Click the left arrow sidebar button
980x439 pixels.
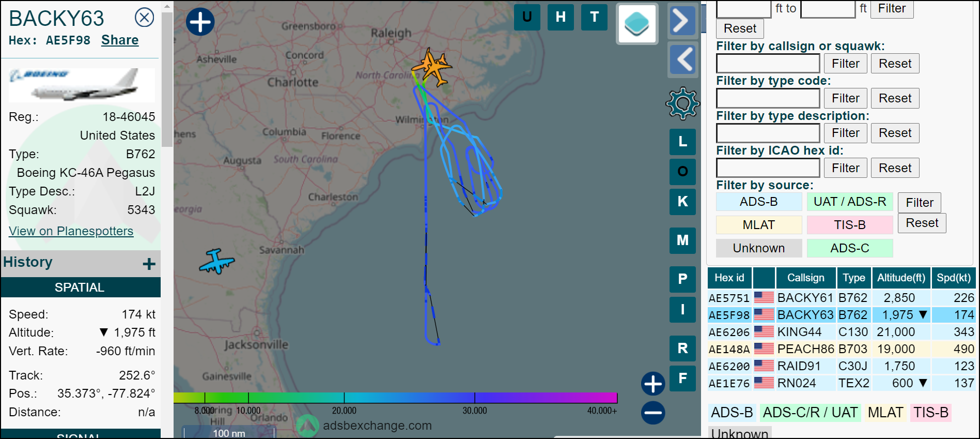coord(682,59)
